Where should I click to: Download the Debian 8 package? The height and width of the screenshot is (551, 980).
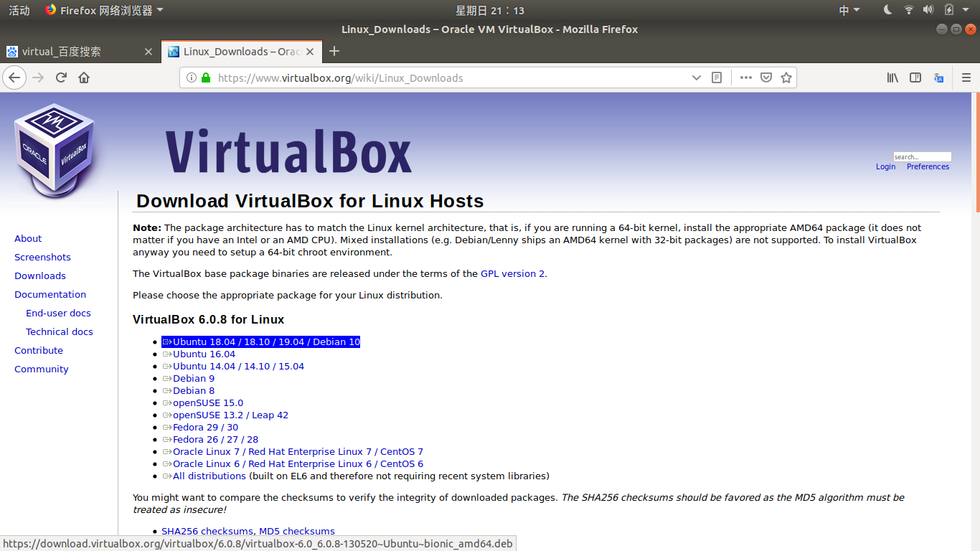(x=189, y=391)
